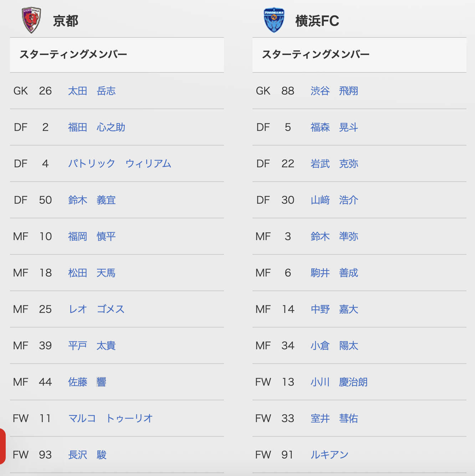Viewport: 475px width, 476px height.
Task: Open goalkeeper 渋谷 飛翔 link
Action: 334,91
